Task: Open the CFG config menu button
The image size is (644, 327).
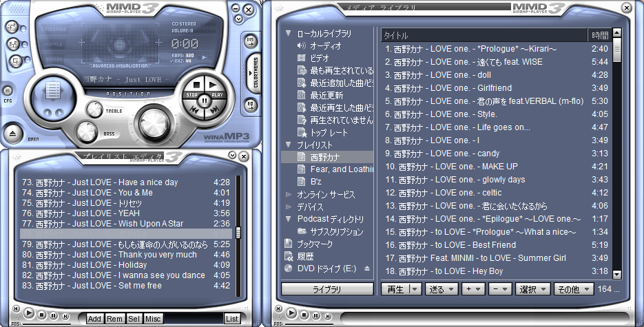Action: [x=8, y=91]
